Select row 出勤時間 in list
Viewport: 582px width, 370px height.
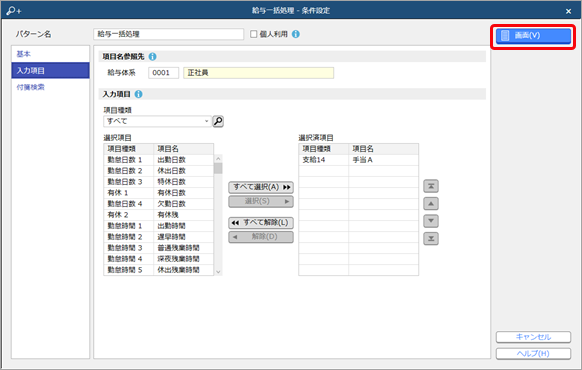pos(158,226)
